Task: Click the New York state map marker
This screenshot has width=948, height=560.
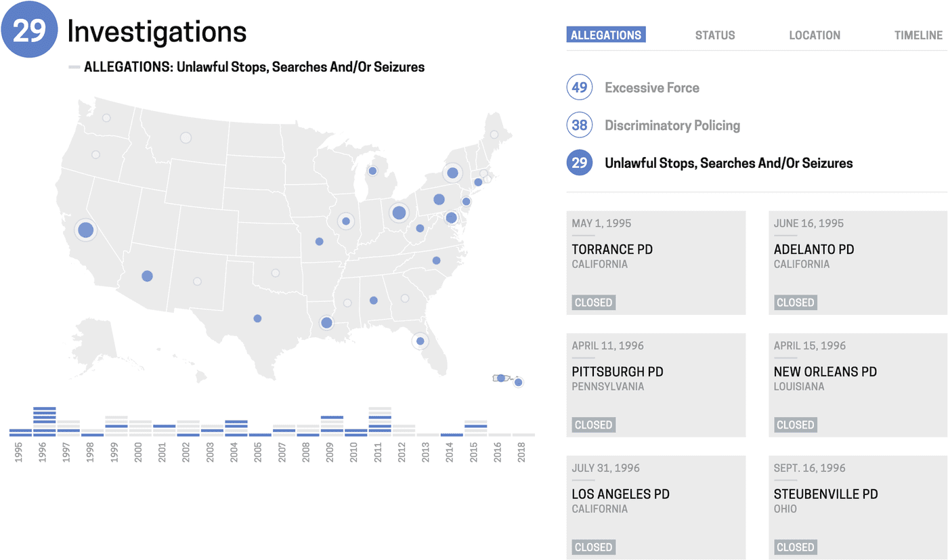Action: pos(452,173)
